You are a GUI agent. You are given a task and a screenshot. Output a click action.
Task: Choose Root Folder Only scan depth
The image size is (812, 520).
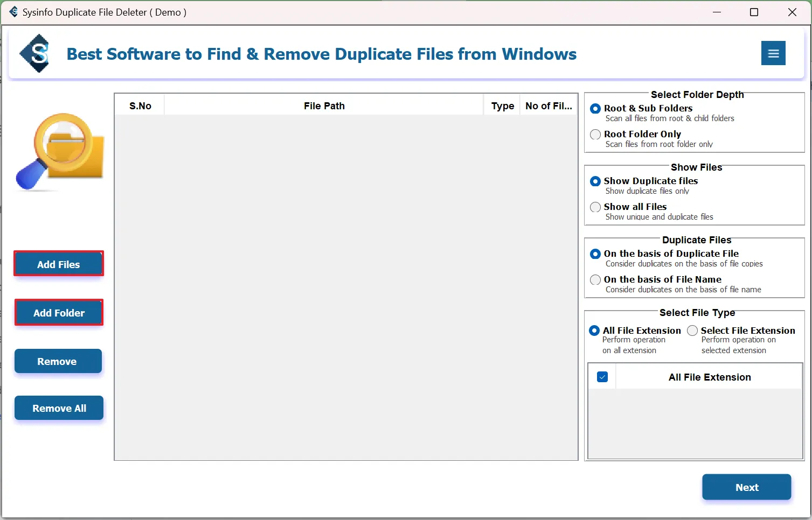595,135
